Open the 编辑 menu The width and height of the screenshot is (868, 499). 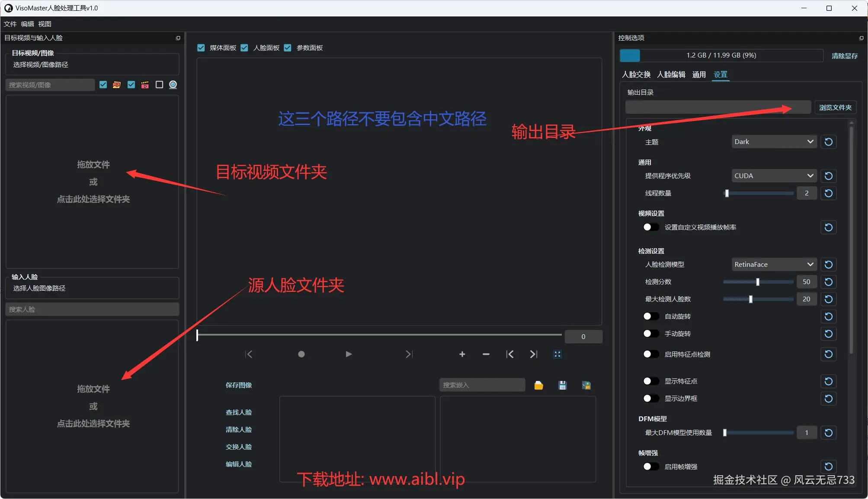[x=27, y=24]
